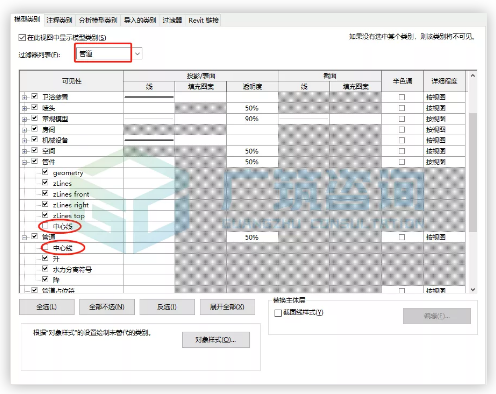Expand the 机械设备 category
This screenshot has width=496, height=394.
click(x=25, y=140)
